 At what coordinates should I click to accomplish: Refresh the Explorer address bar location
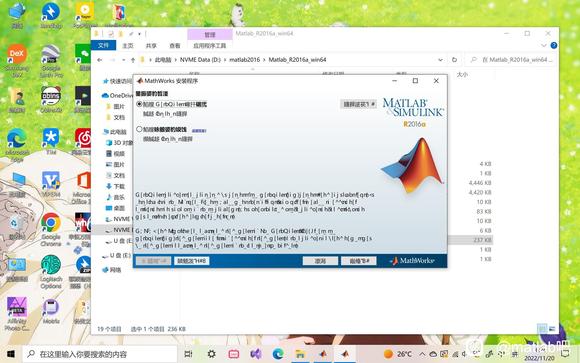click(454, 60)
